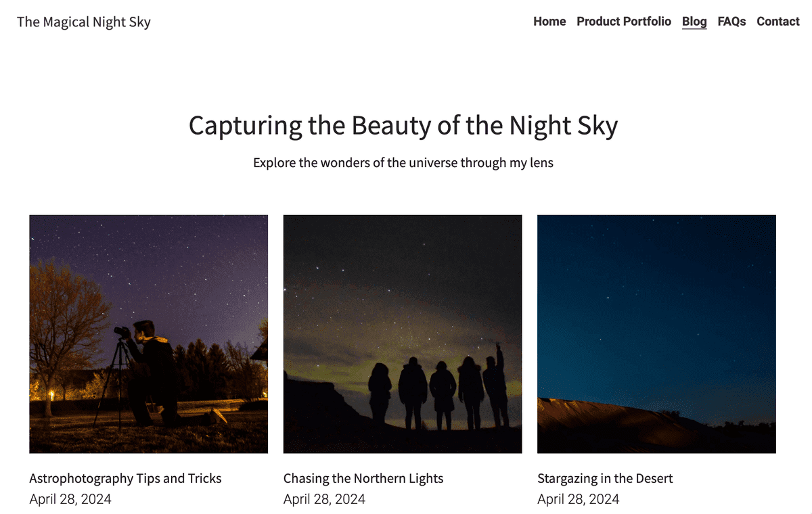Screen dimensions: 812x514
Task: Open the Home navigation link
Action: 549,21
